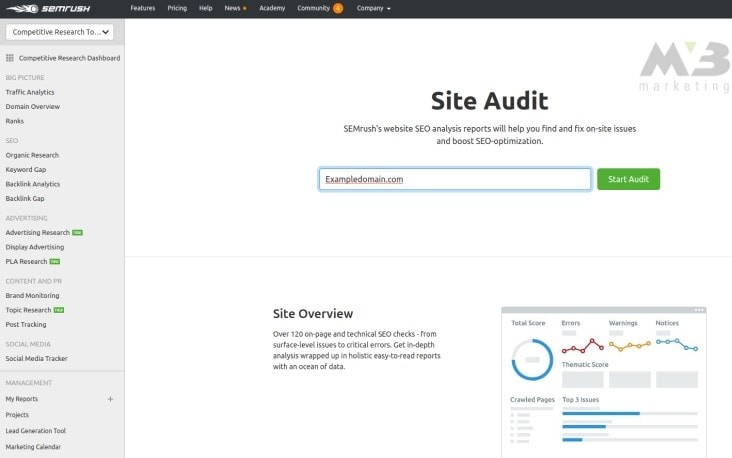
Task: Expand the Company menu
Action: pyautogui.click(x=373, y=8)
